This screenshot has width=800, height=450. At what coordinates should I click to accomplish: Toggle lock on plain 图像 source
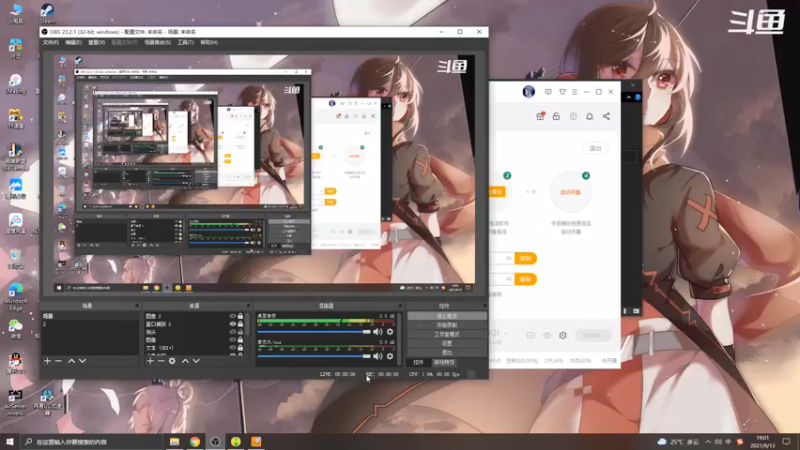(x=240, y=340)
